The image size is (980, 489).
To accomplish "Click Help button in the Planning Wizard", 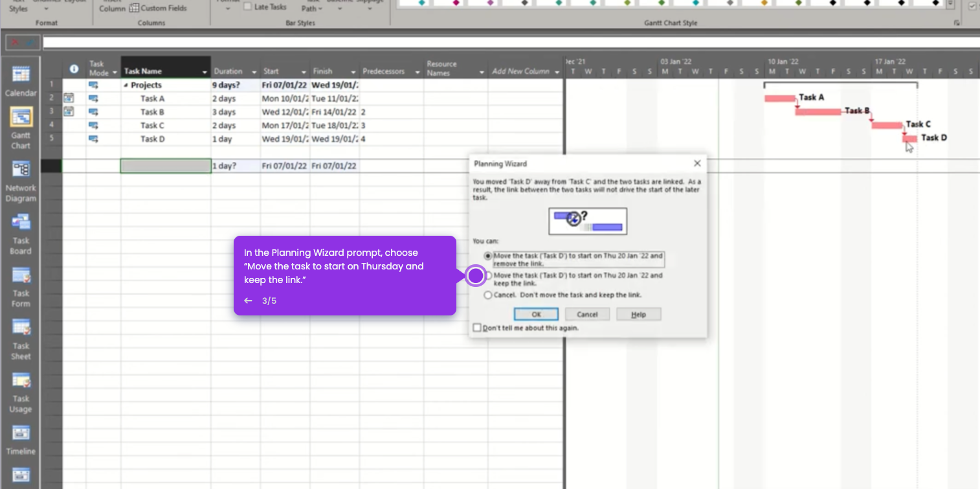I will coord(638,314).
